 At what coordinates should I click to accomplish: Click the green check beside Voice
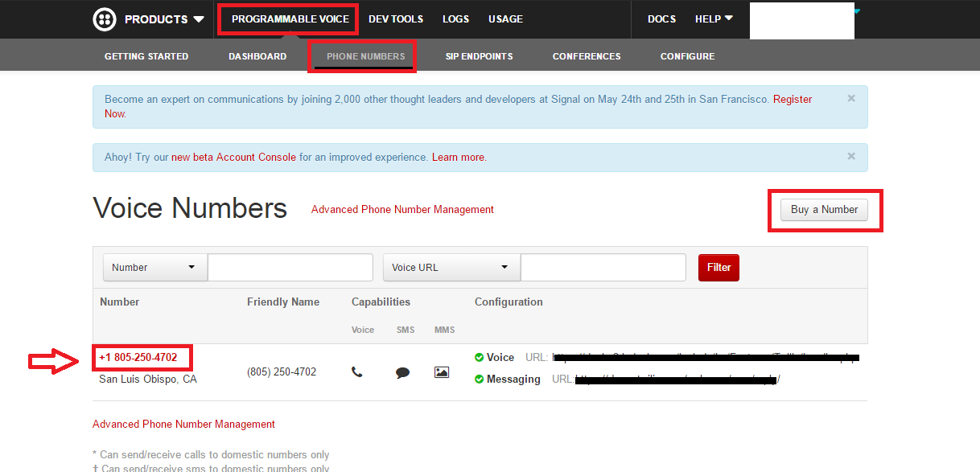[480, 357]
